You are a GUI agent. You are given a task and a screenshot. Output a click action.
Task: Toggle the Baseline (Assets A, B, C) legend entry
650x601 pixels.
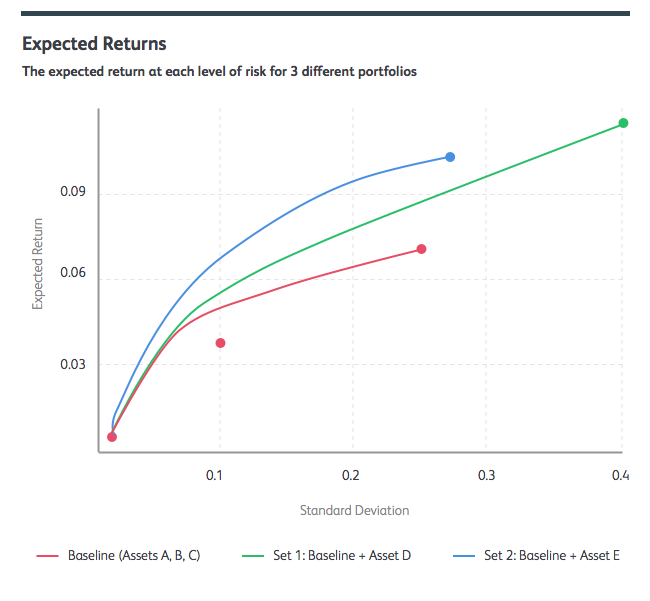(x=134, y=555)
